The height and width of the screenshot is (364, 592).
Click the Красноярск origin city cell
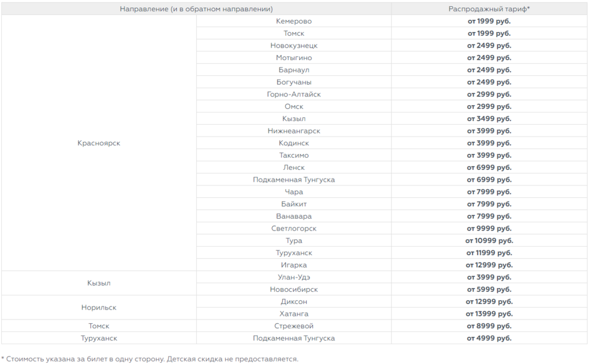99,143
